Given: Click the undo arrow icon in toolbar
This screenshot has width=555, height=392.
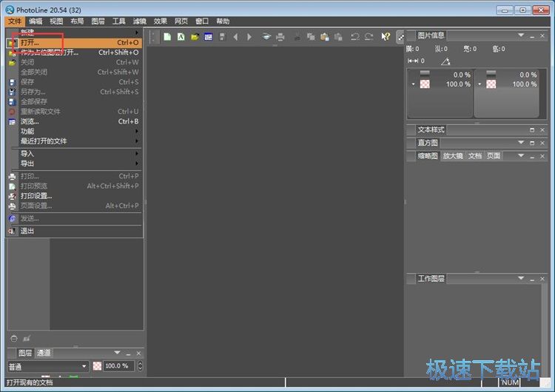Looking at the screenshot, I should [x=356, y=36].
